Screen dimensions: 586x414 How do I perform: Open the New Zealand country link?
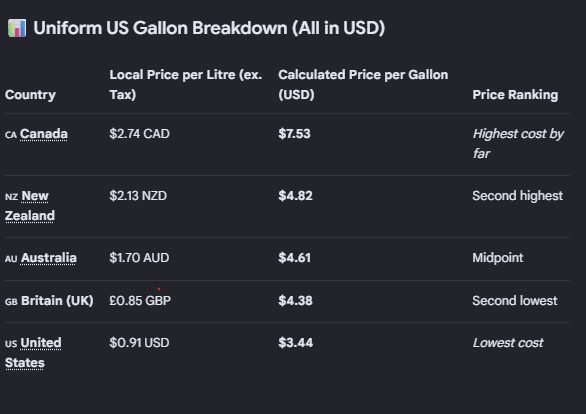click(x=30, y=206)
